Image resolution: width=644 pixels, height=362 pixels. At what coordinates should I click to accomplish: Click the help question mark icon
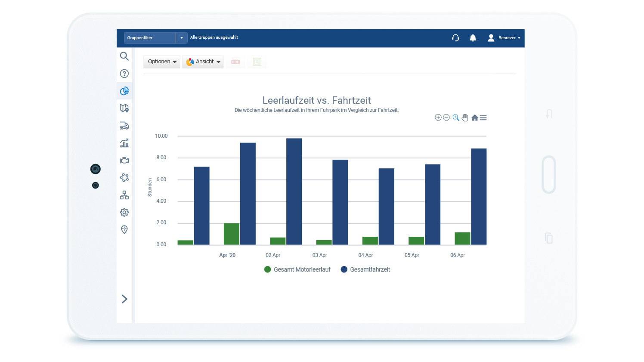[124, 74]
